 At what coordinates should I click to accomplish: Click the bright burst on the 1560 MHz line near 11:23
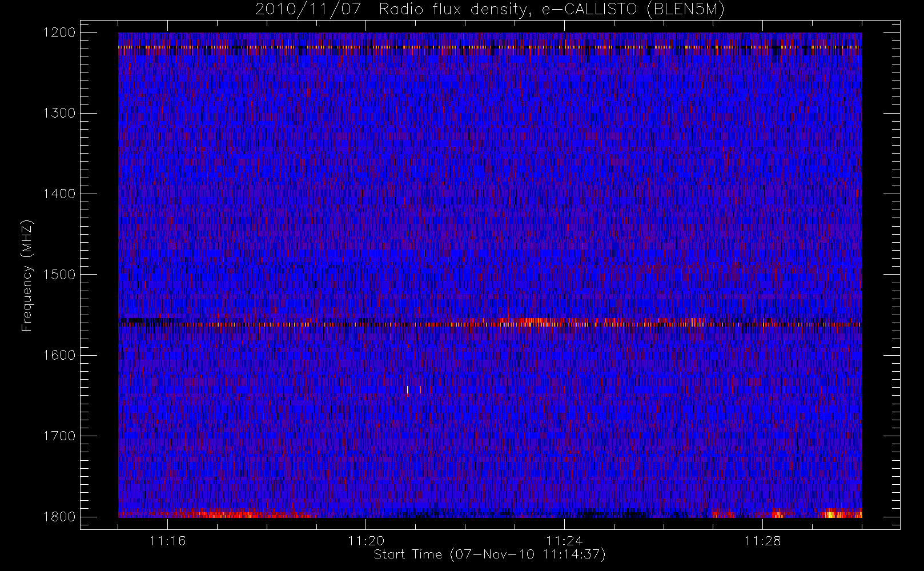pyautogui.click(x=528, y=322)
